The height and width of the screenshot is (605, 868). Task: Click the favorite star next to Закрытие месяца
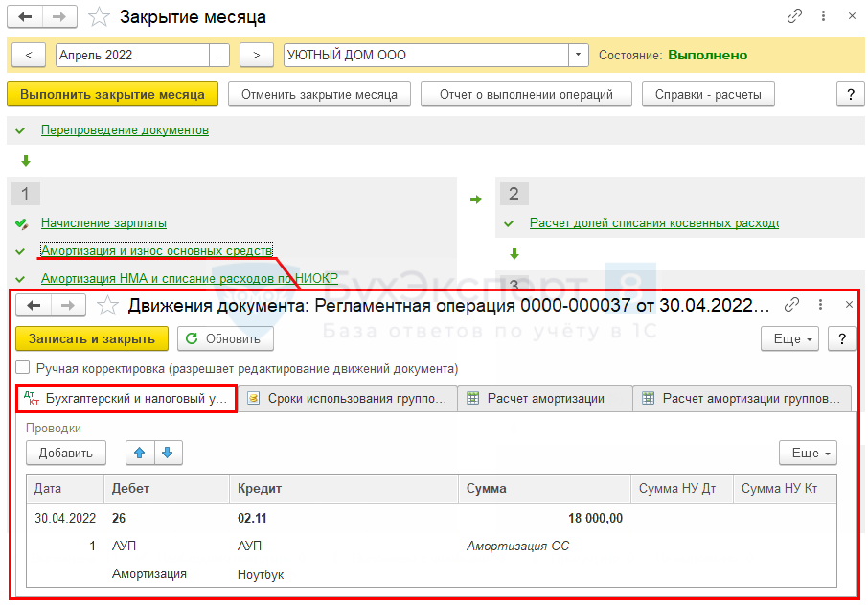tap(99, 17)
